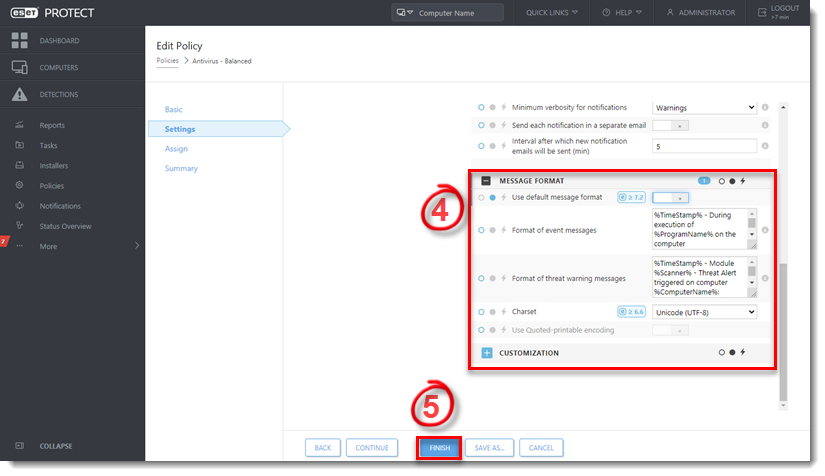Viewport: 825px width, 476px height.
Task: Open the Quick Links menu
Action: coord(552,13)
